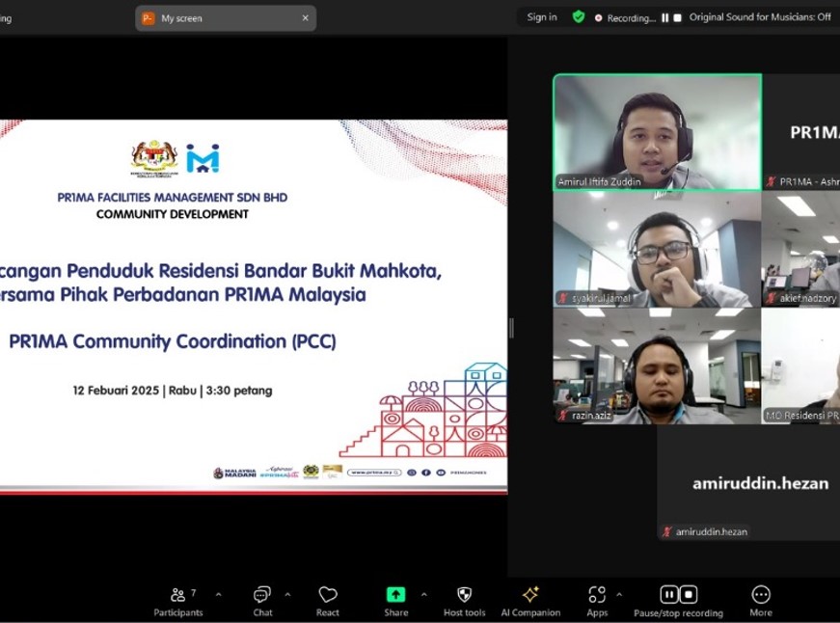The height and width of the screenshot is (623, 840).
Task: Click the Amirul Iftifa Zuddin name label
Action: [x=599, y=181]
